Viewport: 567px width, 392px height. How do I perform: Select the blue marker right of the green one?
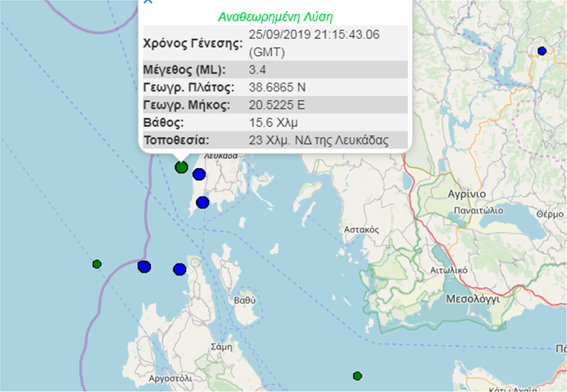point(199,174)
